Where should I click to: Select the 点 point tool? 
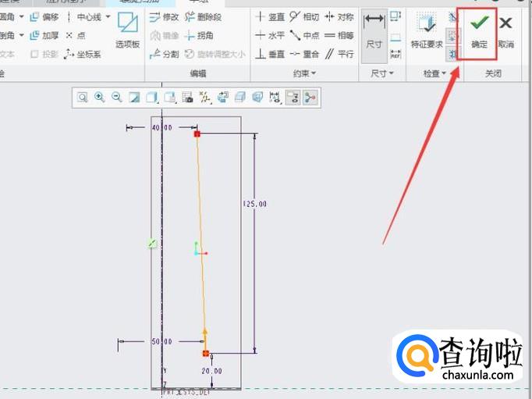(76, 35)
